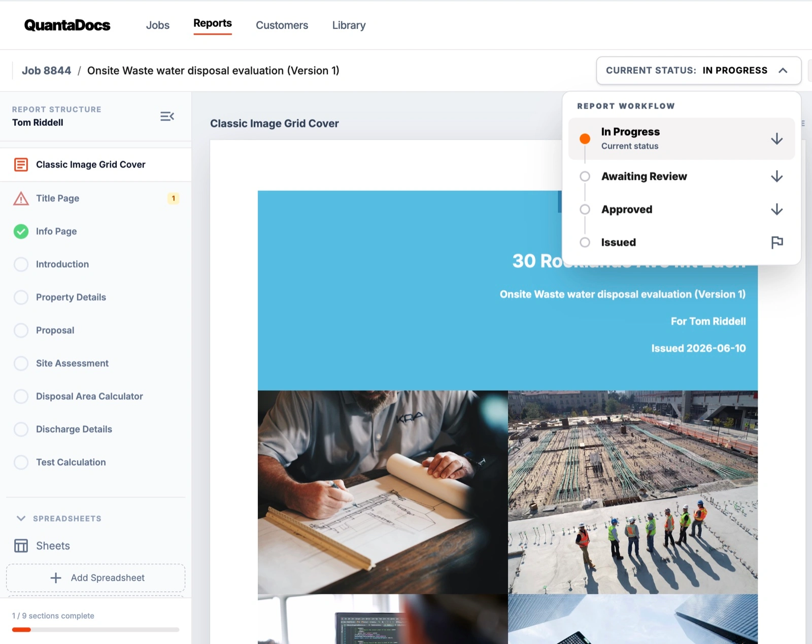Click the Title Page badge showing 1
Screen dimensions: 812x644
174,198
